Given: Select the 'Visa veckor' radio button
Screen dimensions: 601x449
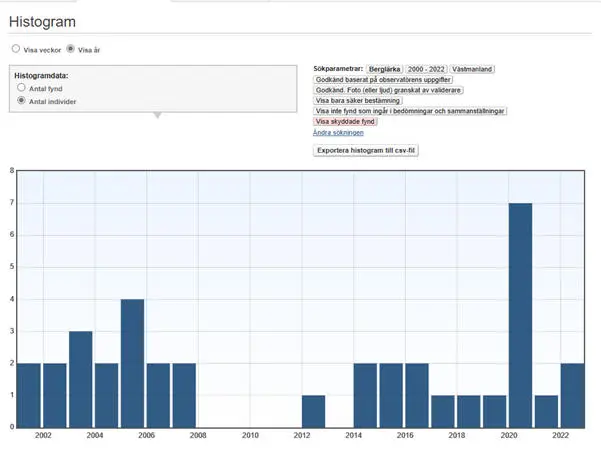Looking at the screenshot, I should [x=15, y=48].
